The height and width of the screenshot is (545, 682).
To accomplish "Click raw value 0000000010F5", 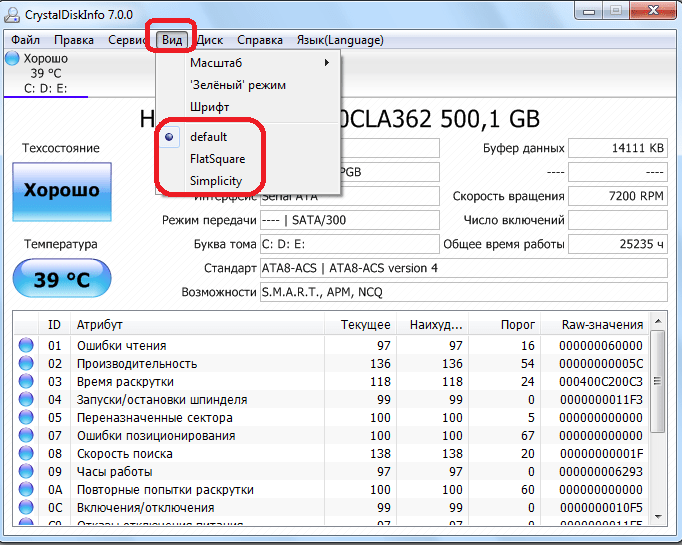I will (x=601, y=508).
